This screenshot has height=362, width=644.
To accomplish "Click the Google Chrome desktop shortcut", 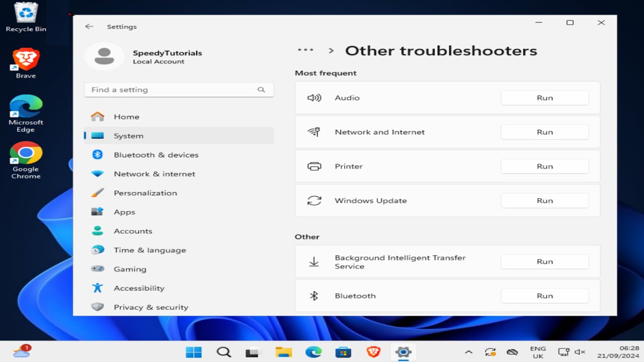I will [26, 160].
